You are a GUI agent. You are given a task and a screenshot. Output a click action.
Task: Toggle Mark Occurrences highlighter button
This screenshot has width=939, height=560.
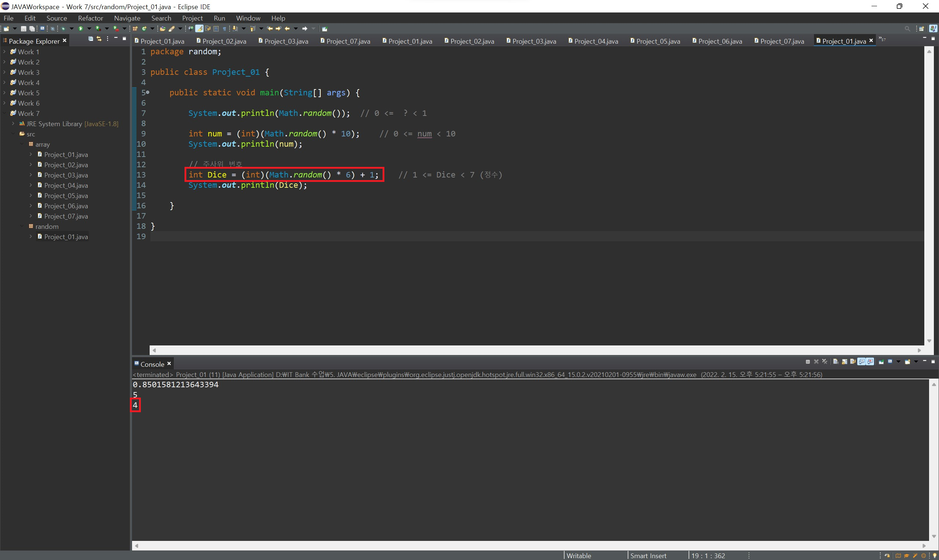click(x=199, y=29)
